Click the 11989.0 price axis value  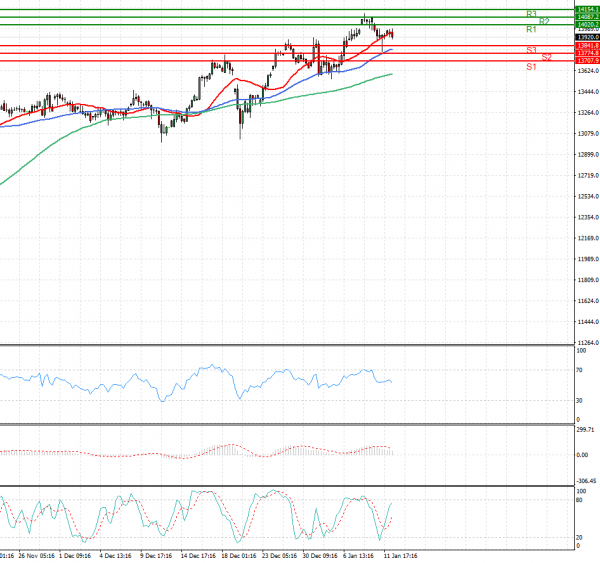(x=588, y=259)
